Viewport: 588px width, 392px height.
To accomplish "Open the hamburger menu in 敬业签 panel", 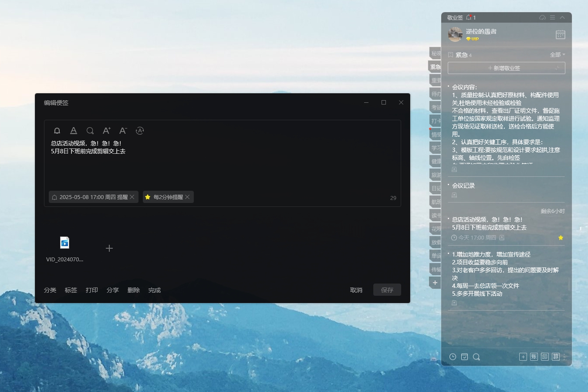I will pos(552,17).
